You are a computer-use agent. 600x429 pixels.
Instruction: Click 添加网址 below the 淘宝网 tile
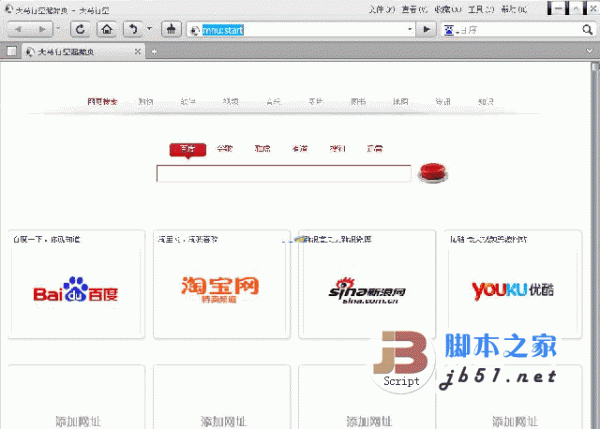[x=223, y=421]
